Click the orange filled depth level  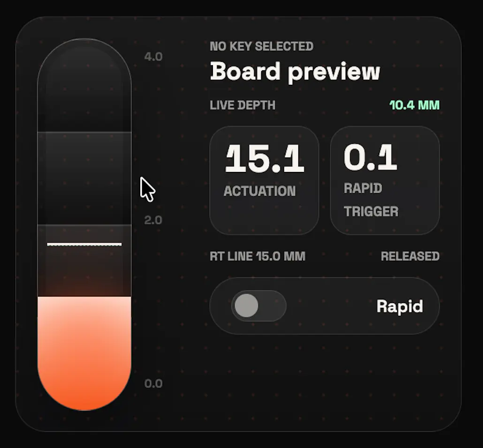click(x=84, y=353)
